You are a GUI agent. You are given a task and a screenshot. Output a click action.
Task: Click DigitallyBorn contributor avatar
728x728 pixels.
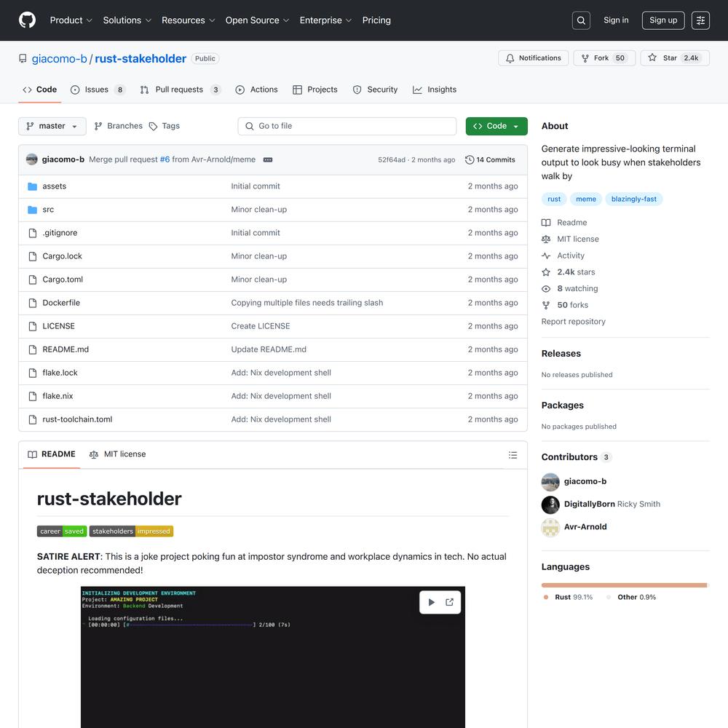pyautogui.click(x=550, y=505)
